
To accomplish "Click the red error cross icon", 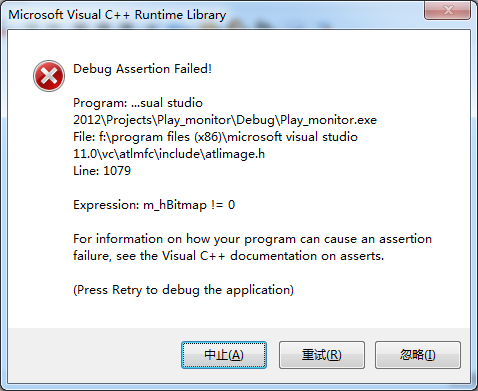I will [x=49, y=76].
